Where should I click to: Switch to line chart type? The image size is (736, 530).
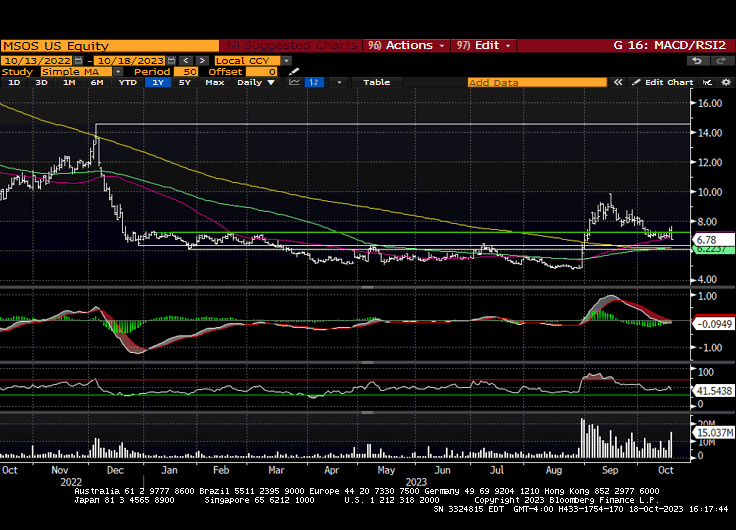coord(294,82)
